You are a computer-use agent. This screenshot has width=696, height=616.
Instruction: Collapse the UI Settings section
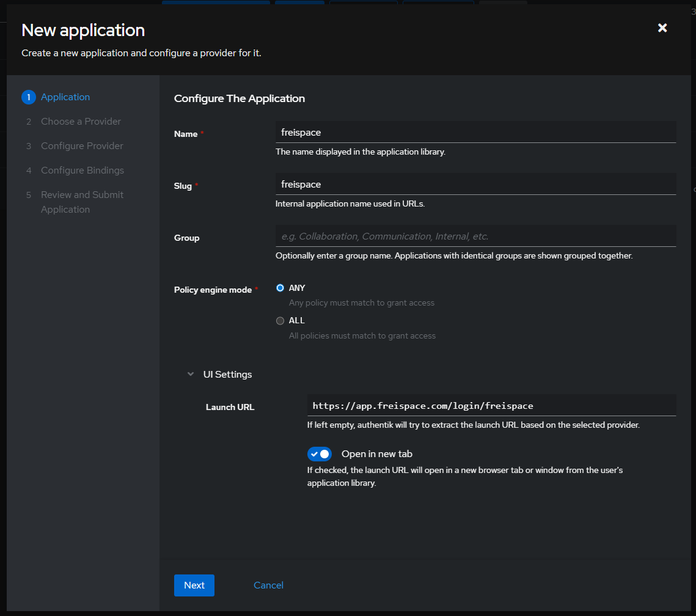coord(190,374)
